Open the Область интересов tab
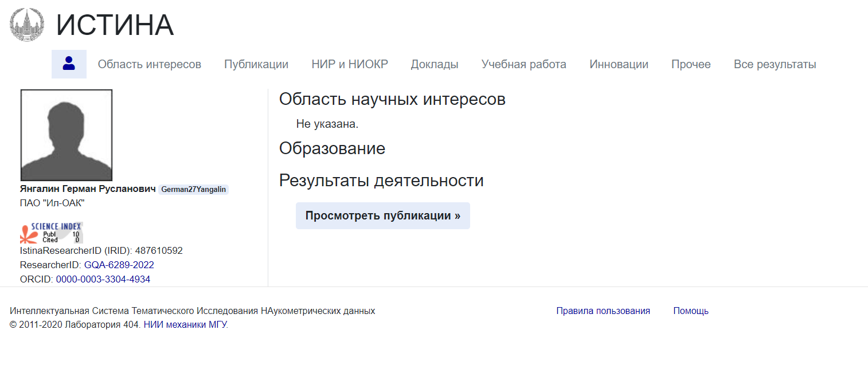Viewport: 868px width, 369px height. (149, 64)
